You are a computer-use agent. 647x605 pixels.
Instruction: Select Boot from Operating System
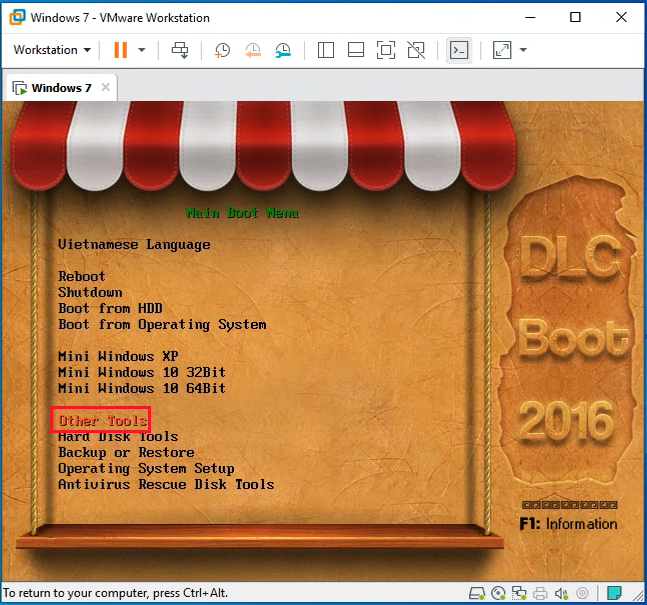coord(162,325)
